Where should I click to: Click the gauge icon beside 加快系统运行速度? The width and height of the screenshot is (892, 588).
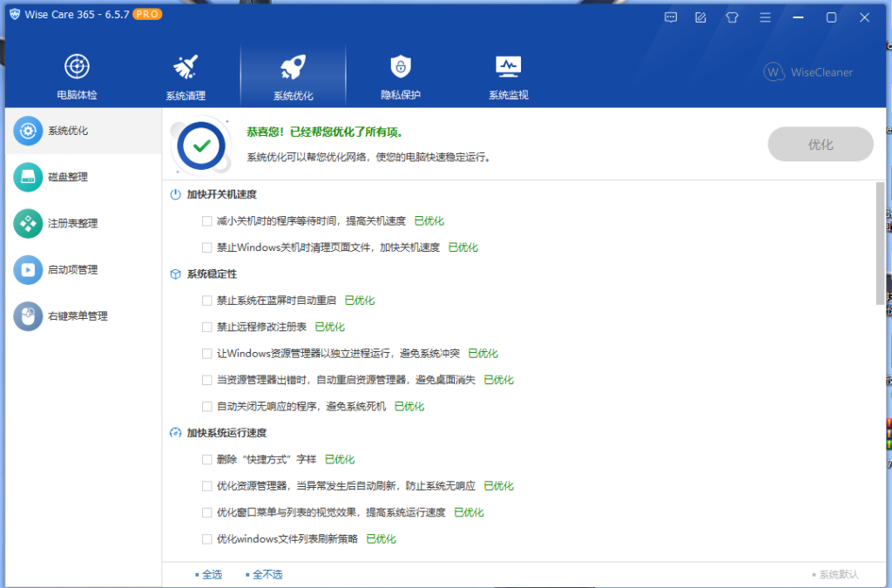(x=175, y=433)
